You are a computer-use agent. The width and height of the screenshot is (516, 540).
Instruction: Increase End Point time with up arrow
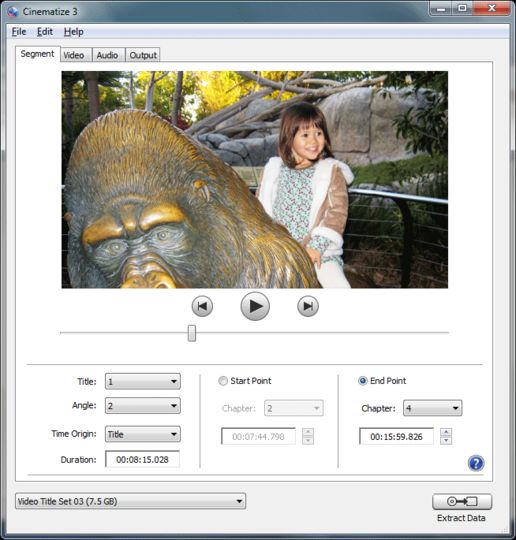[446, 432]
